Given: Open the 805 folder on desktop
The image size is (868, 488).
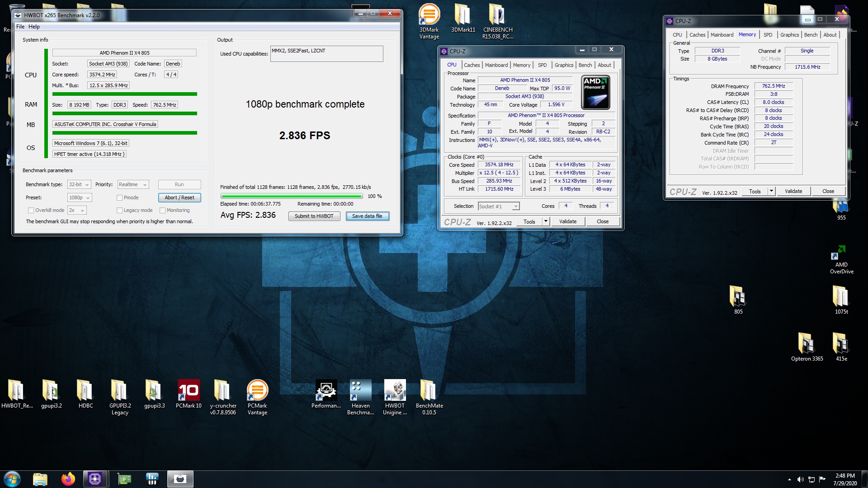Looking at the screenshot, I should 738,300.
